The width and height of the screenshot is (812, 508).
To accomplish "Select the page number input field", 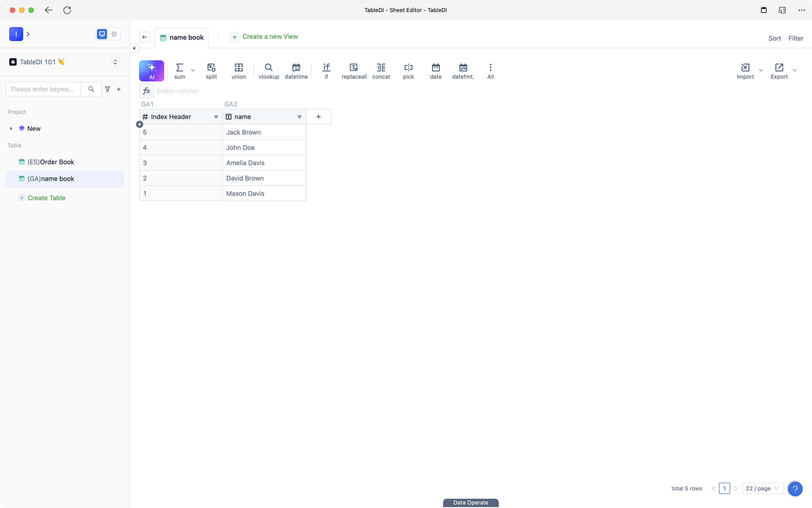I will click(724, 488).
